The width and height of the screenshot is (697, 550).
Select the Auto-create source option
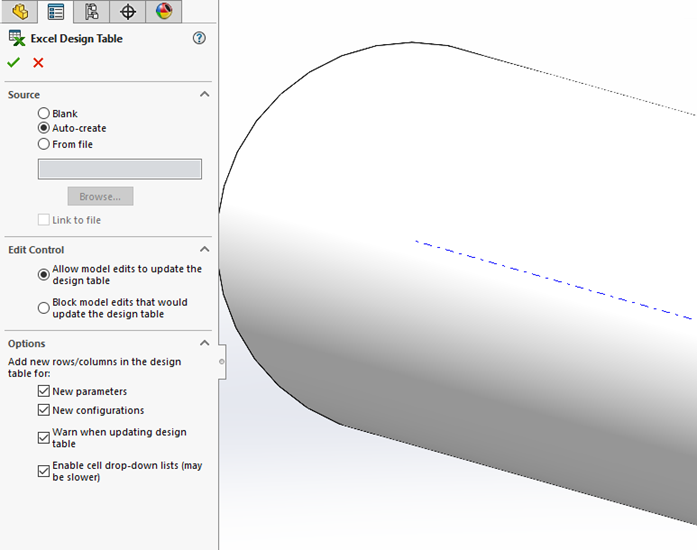tap(44, 128)
